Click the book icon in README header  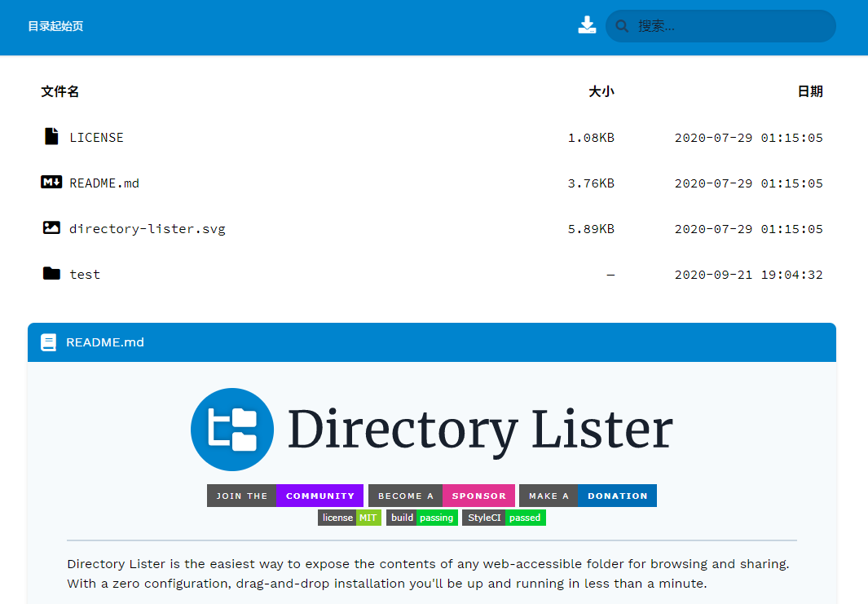coord(49,342)
